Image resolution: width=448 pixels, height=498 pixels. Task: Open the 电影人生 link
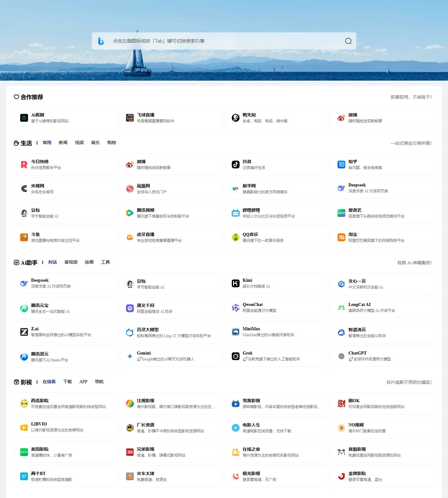(x=277, y=428)
